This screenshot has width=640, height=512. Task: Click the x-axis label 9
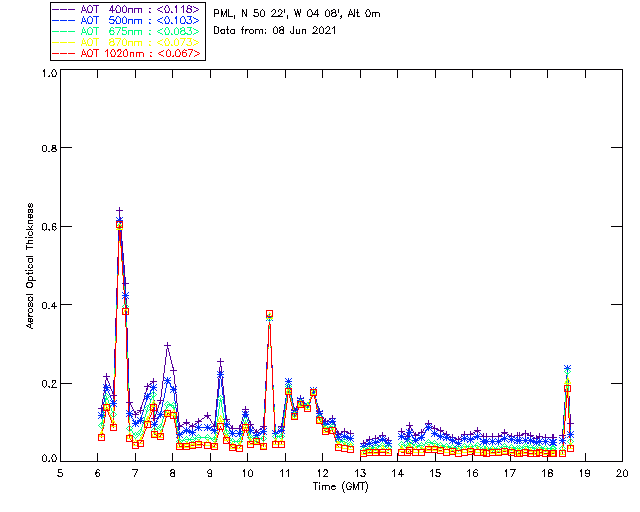(210, 473)
